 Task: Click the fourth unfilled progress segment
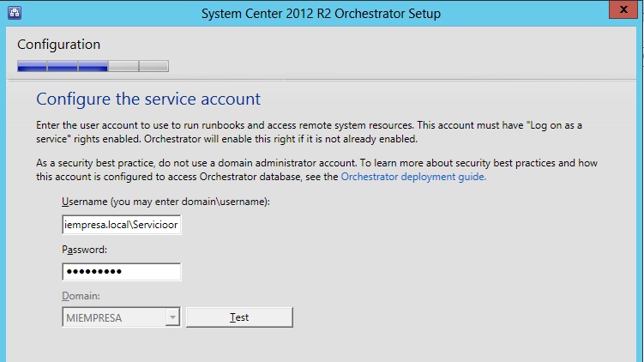click(123, 66)
